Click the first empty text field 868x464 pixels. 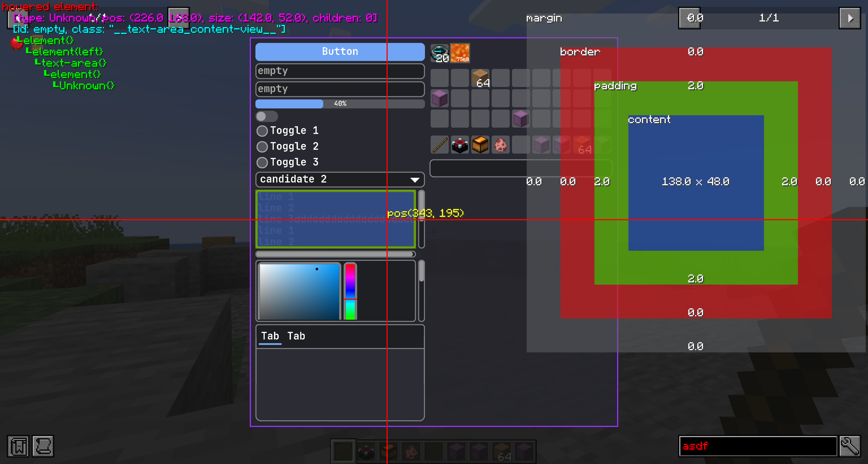(340, 71)
